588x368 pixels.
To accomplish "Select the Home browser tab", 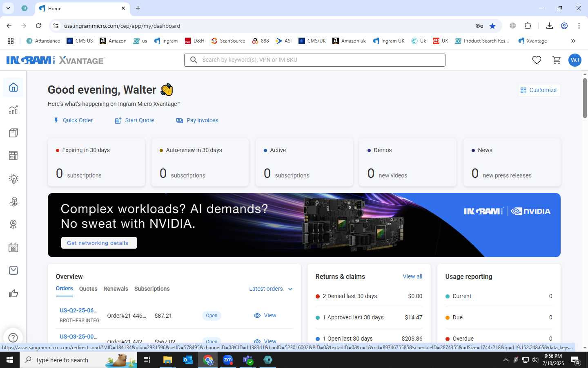I will (x=83, y=8).
